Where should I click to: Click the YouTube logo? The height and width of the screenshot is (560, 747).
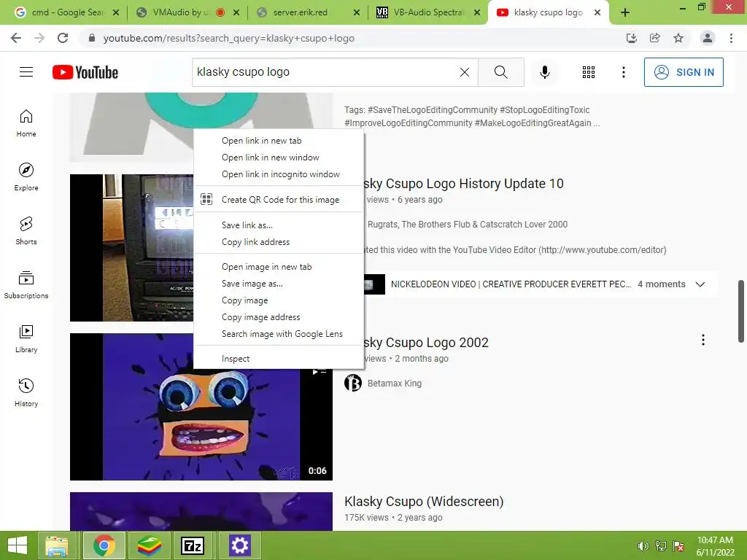tap(85, 72)
